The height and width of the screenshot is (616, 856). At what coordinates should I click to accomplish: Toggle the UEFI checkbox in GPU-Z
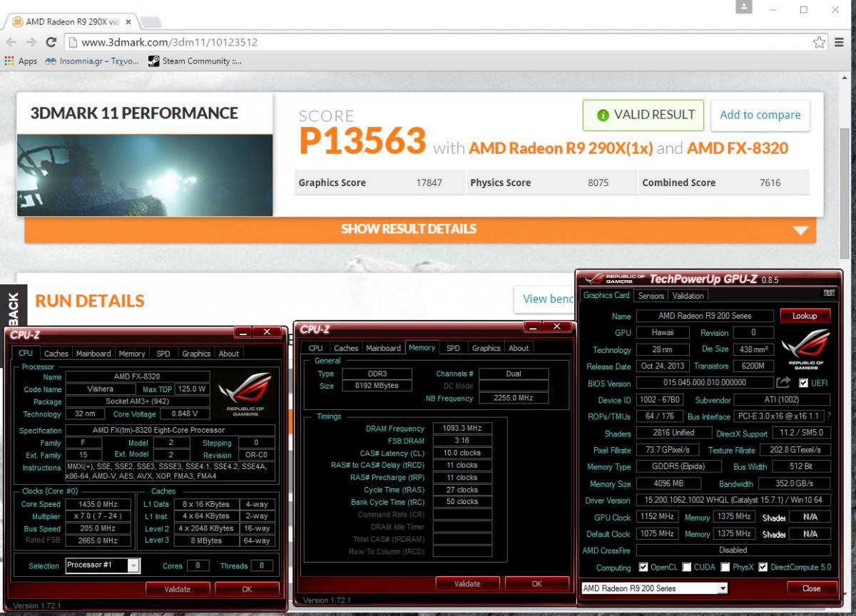coord(804,383)
